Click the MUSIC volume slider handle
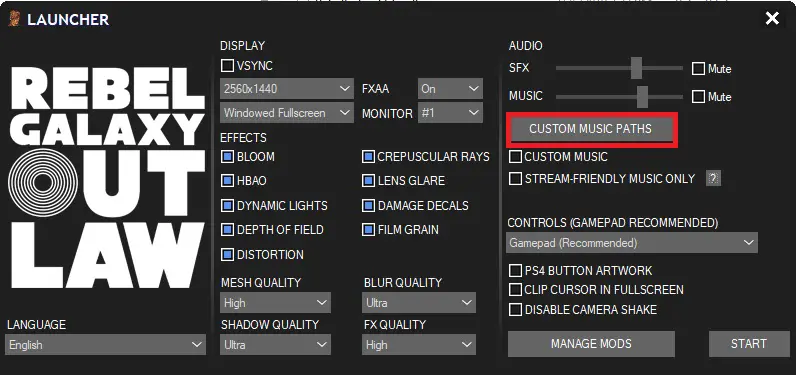 pos(642,96)
